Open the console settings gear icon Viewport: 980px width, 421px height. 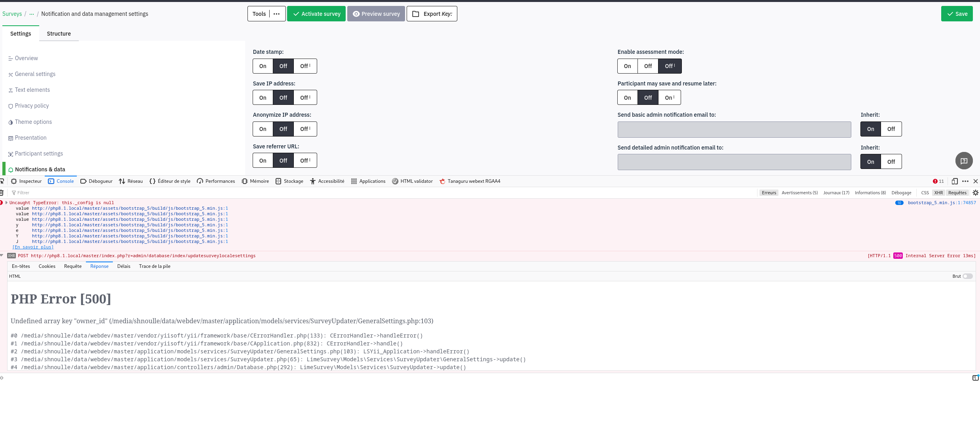click(x=975, y=193)
